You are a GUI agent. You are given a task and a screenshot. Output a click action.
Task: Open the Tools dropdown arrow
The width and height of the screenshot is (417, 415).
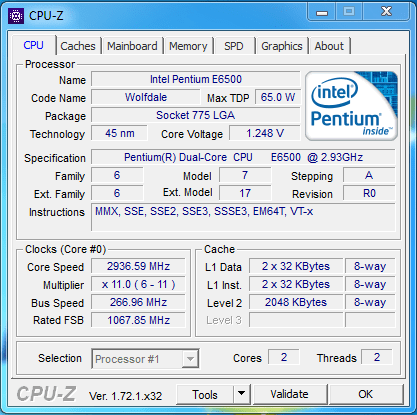[x=242, y=394]
